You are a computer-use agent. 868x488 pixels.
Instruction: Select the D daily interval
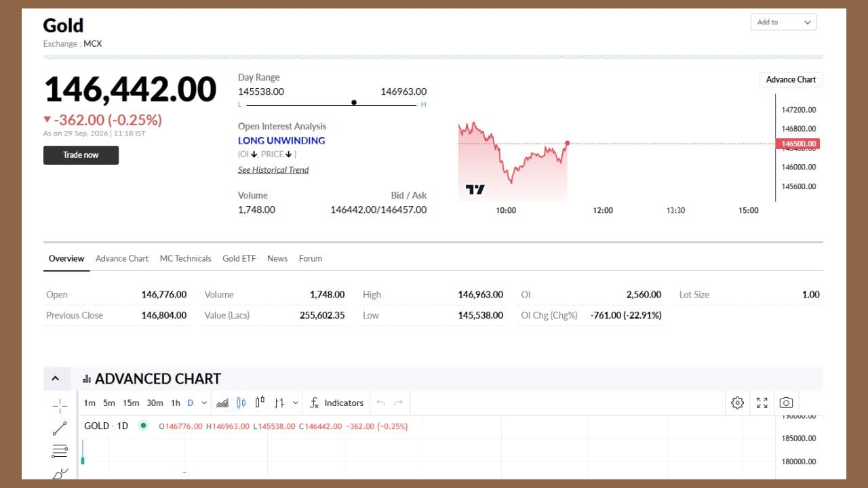coord(191,403)
